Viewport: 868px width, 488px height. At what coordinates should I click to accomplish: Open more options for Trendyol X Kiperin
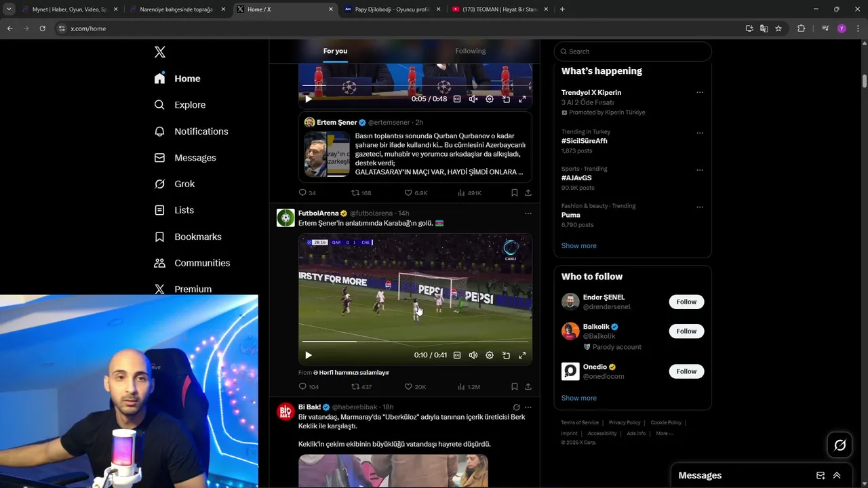700,93
